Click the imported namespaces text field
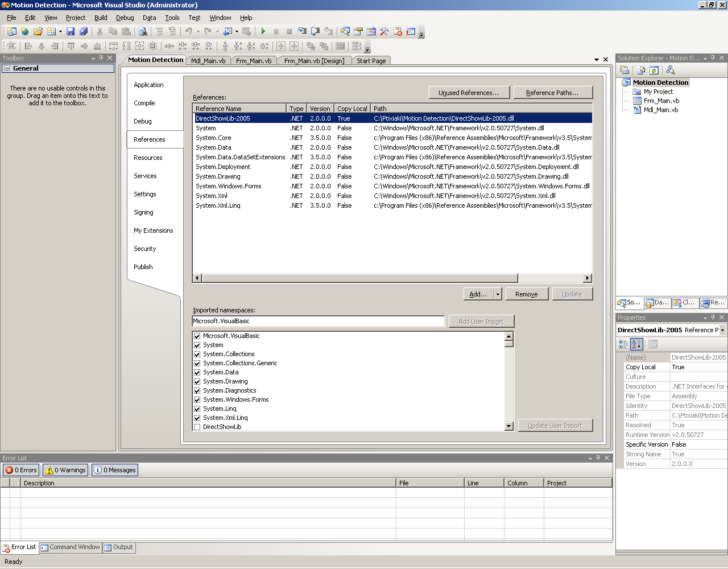 click(x=318, y=321)
